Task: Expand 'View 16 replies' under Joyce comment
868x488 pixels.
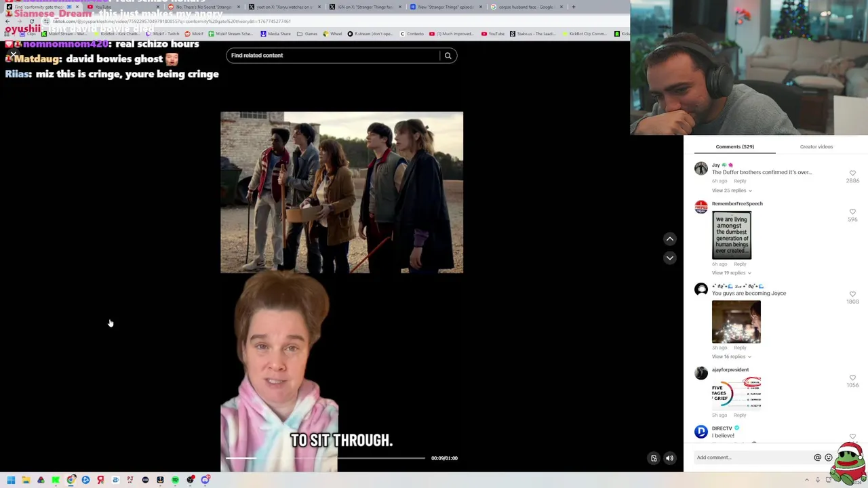Action: pyautogui.click(x=731, y=357)
